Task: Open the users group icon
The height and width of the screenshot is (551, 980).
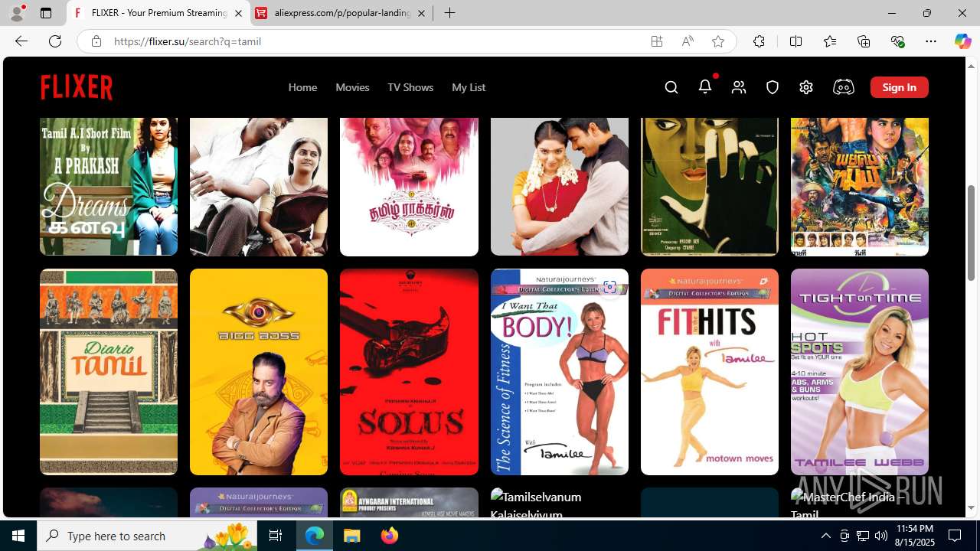Action: (739, 87)
